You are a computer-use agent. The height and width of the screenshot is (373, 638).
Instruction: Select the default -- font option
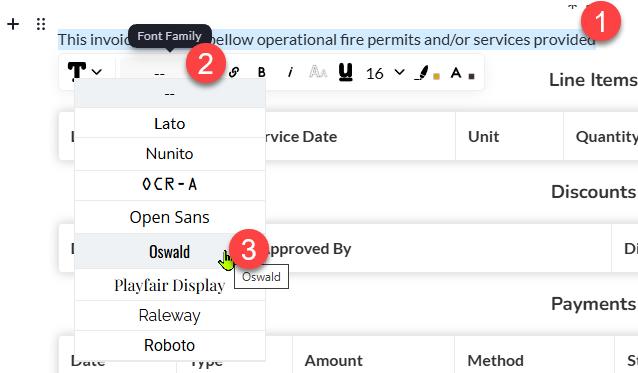click(x=170, y=94)
